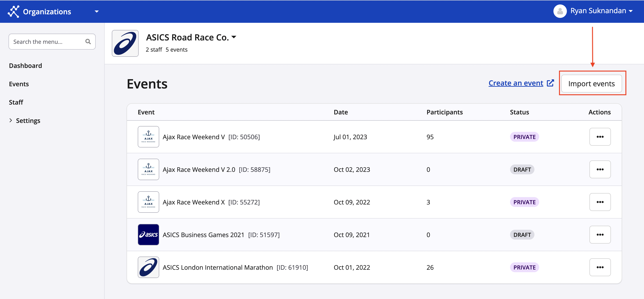This screenshot has width=644, height=299.
Task: Click the user avatar icon
Action: pos(560,11)
